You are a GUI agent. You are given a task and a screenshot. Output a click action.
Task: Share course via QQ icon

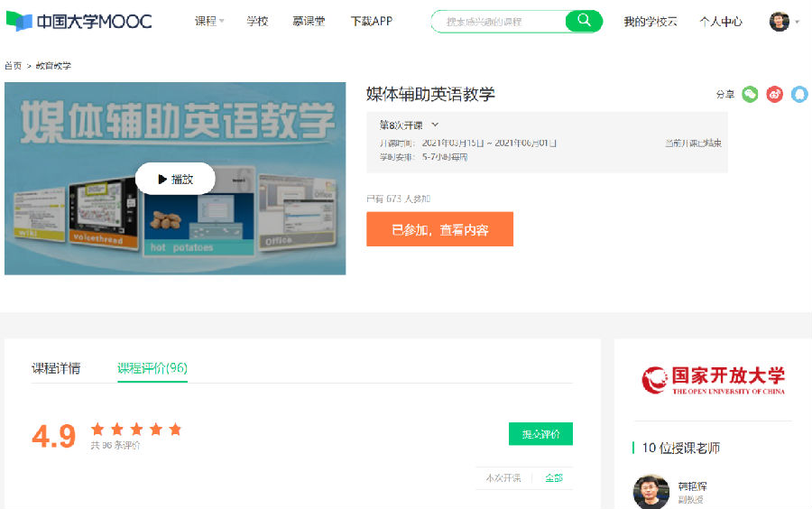(x=799, y=94)
